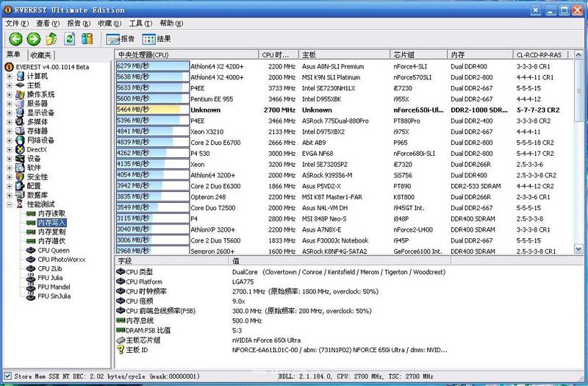Select the 设备 devices tree icon
Image resolution: width=588 pixels, height=386 pixels.
pos(20,158)
